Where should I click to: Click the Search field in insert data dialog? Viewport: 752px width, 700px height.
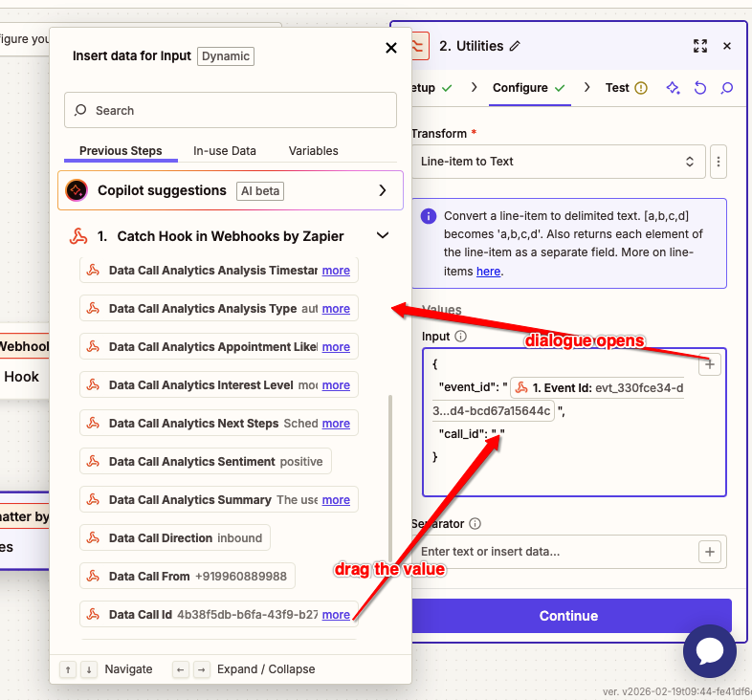coord(230,110)
